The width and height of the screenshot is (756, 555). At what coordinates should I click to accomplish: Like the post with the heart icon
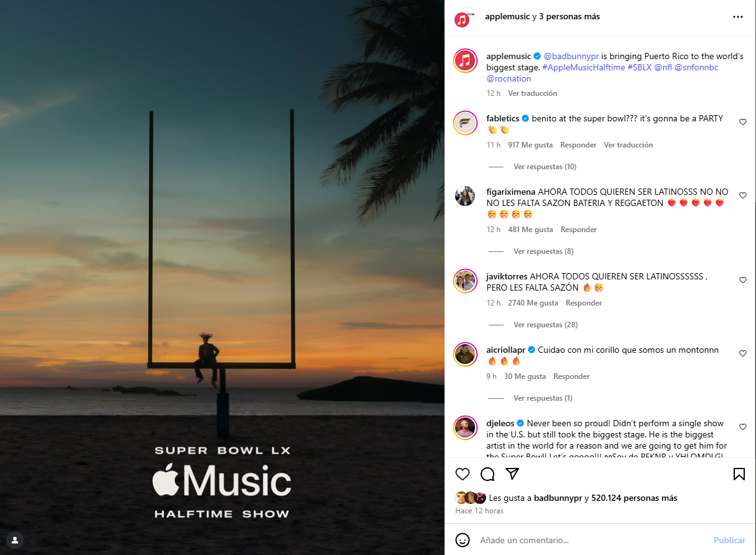463,474
